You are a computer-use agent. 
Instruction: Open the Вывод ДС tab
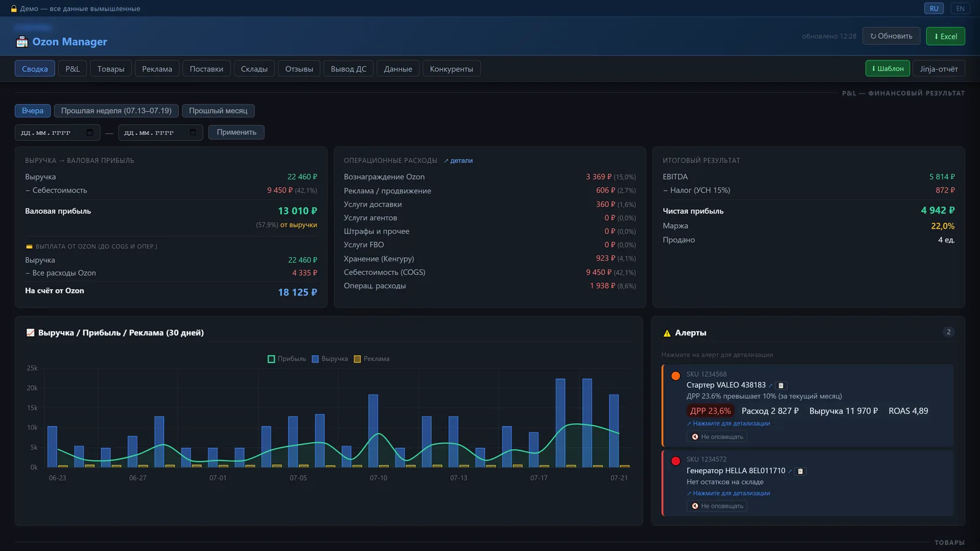pos(349,69)
